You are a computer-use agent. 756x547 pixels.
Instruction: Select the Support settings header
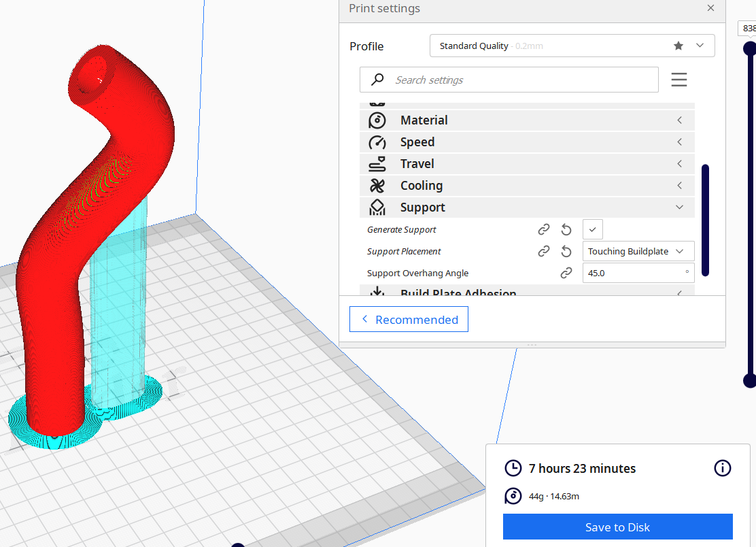[527, 207]
